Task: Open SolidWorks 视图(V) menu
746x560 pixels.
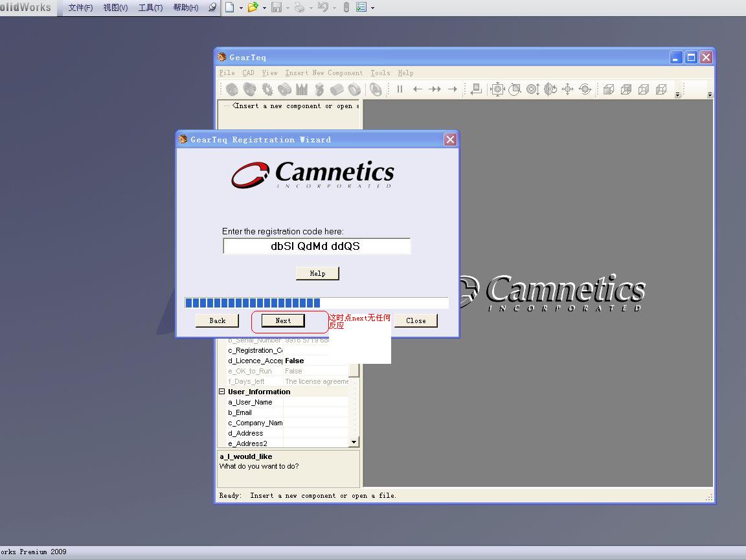Action: point(116,8)
